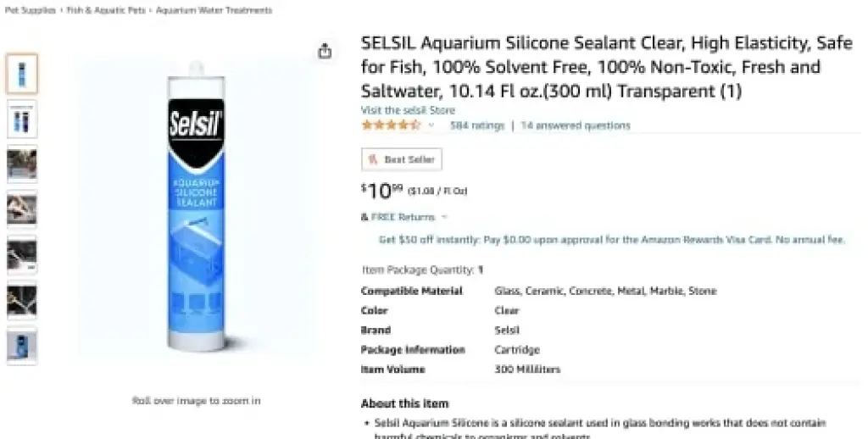The height and width of the screenshot is (439, 868).
Task: Go to Aquarium Water Treatments breadcrumb
Action: 214,10
